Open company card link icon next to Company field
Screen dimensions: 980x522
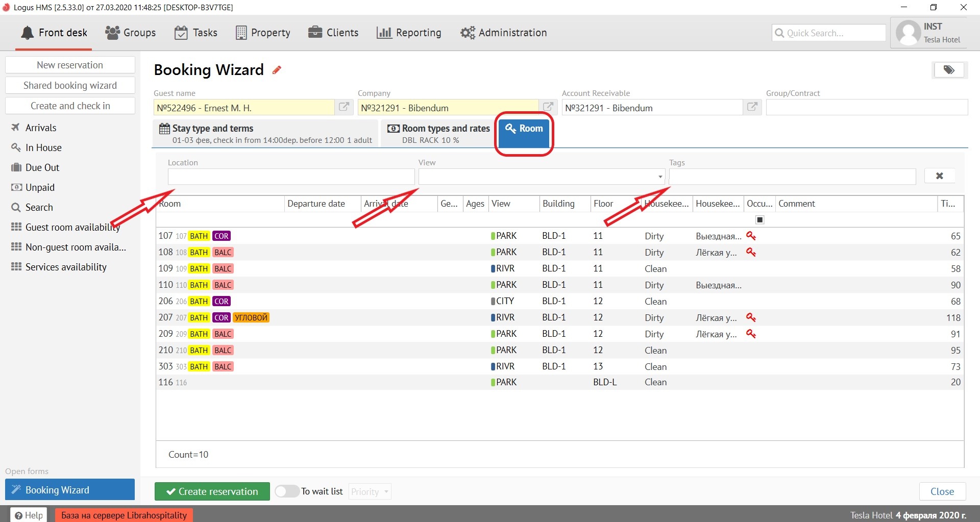coord(548,107)
